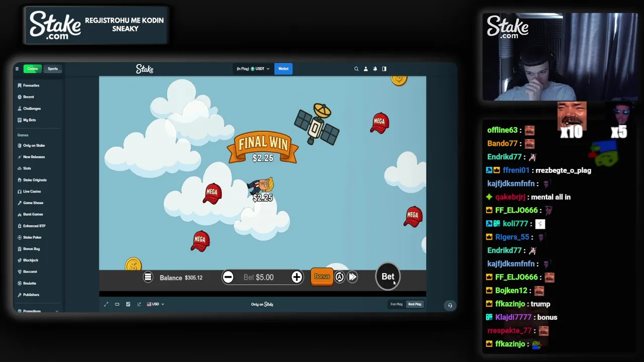Open live support headset icon
The image size is (644, 362).
coord(450,305)
